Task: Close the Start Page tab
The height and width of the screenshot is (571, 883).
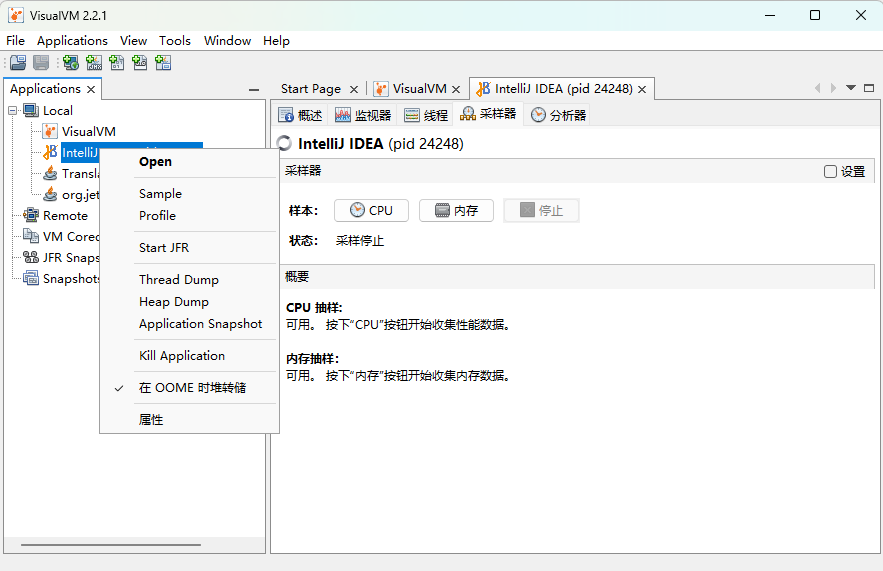Action: 354,89
